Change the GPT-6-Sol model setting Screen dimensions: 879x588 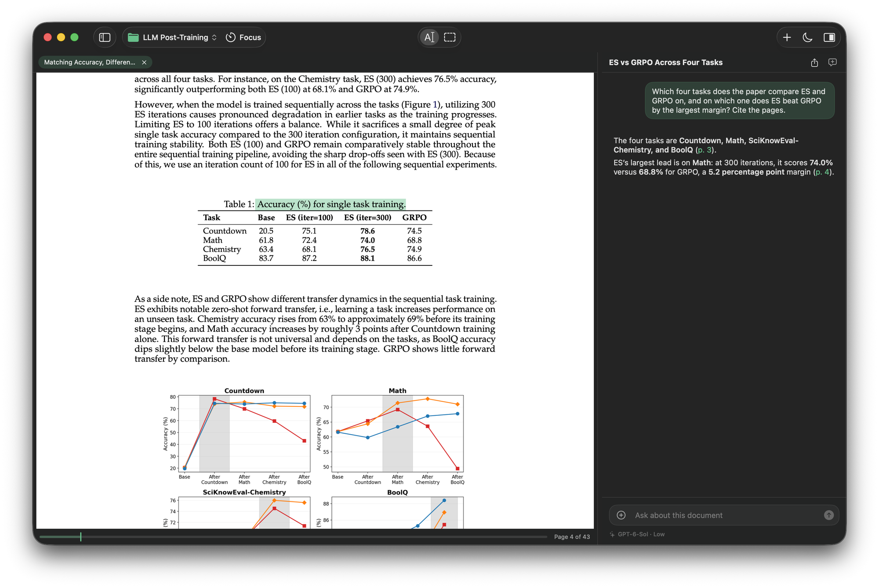[641, 534]
